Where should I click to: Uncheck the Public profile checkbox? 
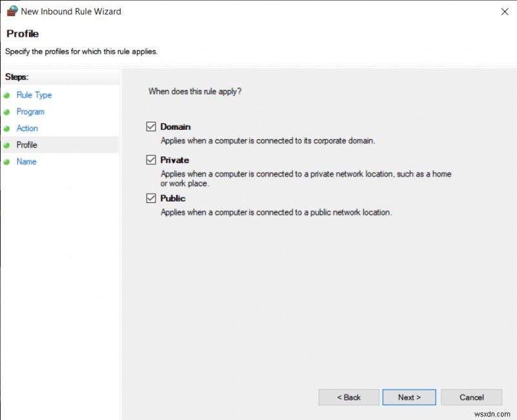coord(151,198)
